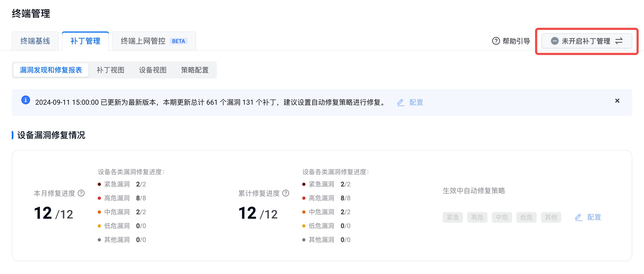Click the grey minus status icon on 未开启补丁管理

pos(555,41)
